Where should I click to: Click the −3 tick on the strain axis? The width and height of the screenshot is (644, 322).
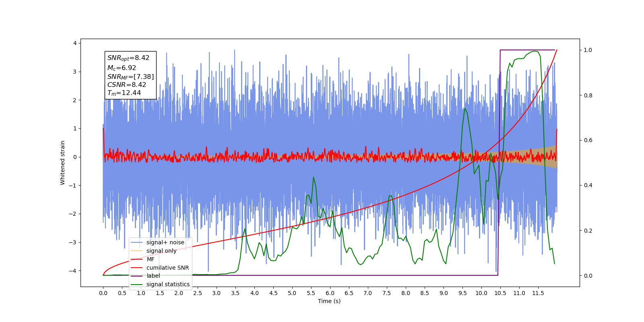pyautogui.click(x=73, y=242)
